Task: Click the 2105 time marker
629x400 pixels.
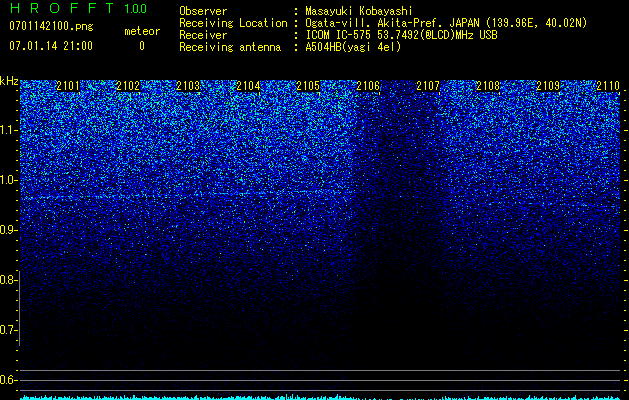Action: tap(308, 86)
